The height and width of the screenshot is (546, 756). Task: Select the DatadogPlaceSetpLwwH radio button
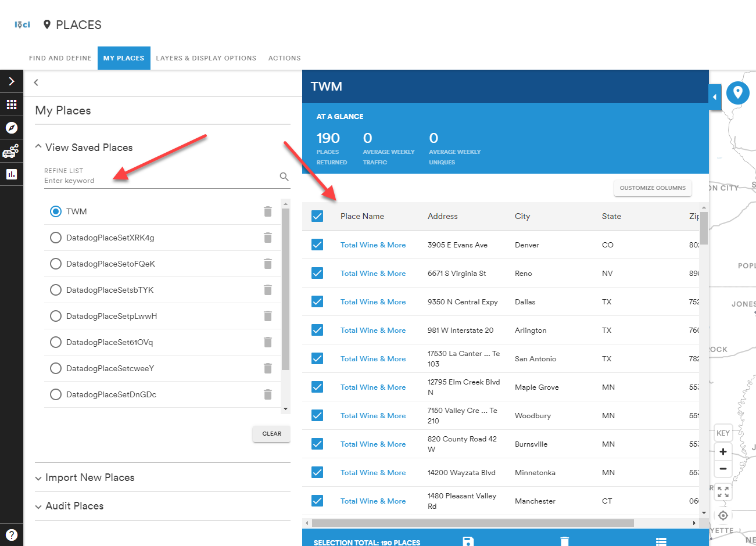(x=56, y=316)
